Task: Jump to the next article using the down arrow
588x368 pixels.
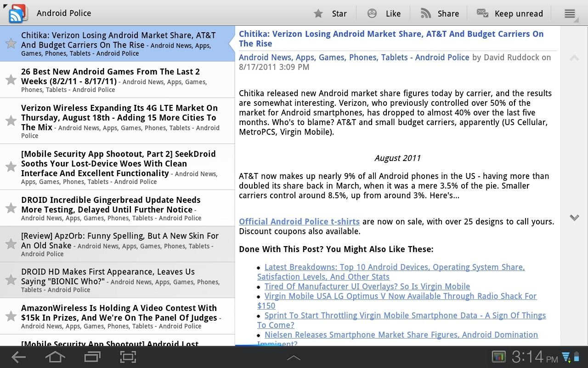Action: [x=574, y=218]
